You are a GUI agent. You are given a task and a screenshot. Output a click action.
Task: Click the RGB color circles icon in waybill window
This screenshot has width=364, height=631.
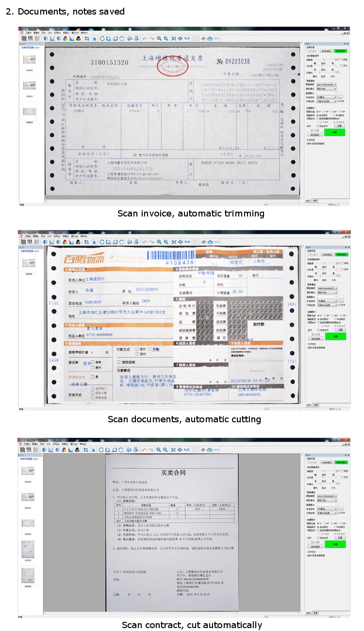coord(65,242)
